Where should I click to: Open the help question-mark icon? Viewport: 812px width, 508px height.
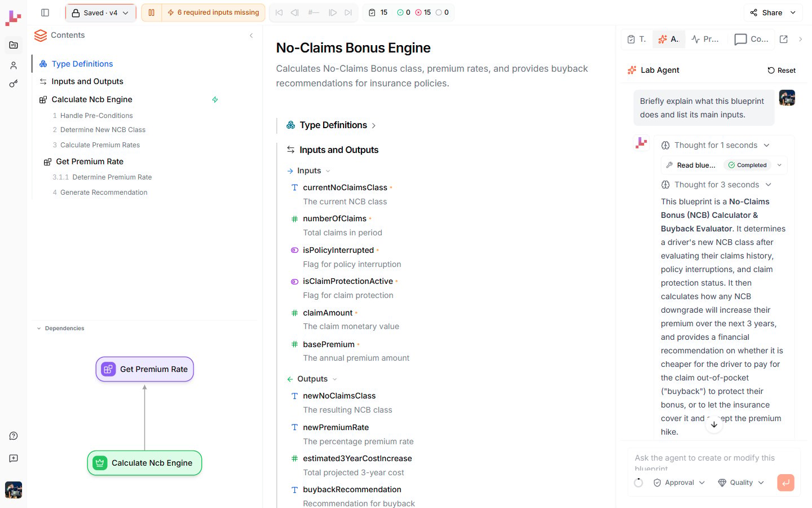[14, 436]
